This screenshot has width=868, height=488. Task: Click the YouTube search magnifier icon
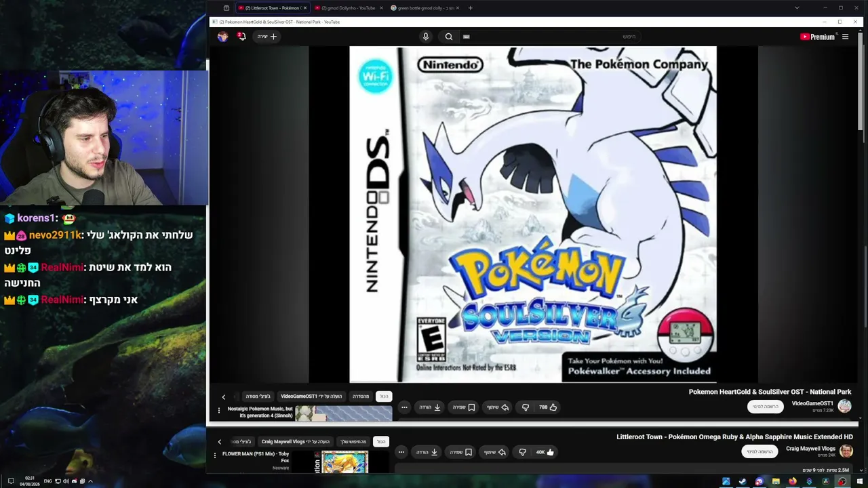pos(449,37)
